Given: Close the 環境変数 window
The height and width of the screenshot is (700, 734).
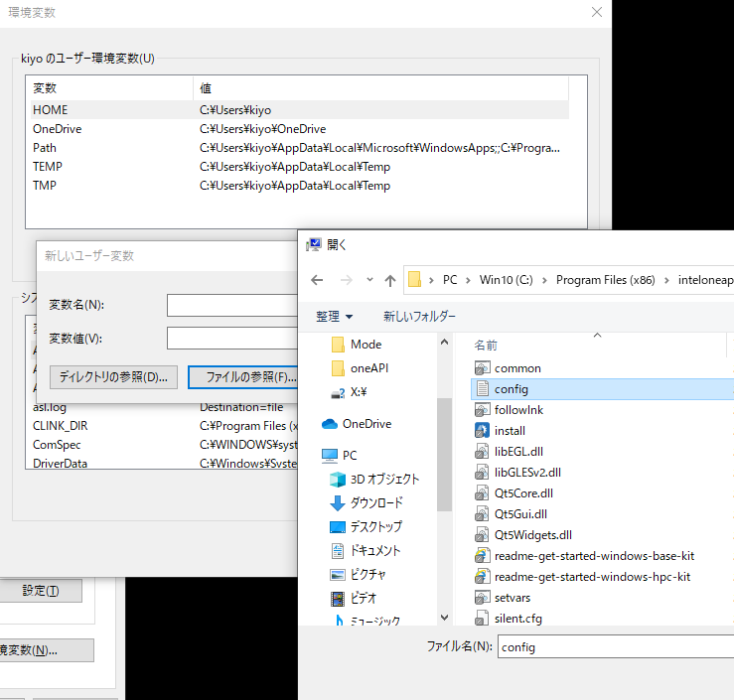Looking at the screenshot, I should click(597, 12).
